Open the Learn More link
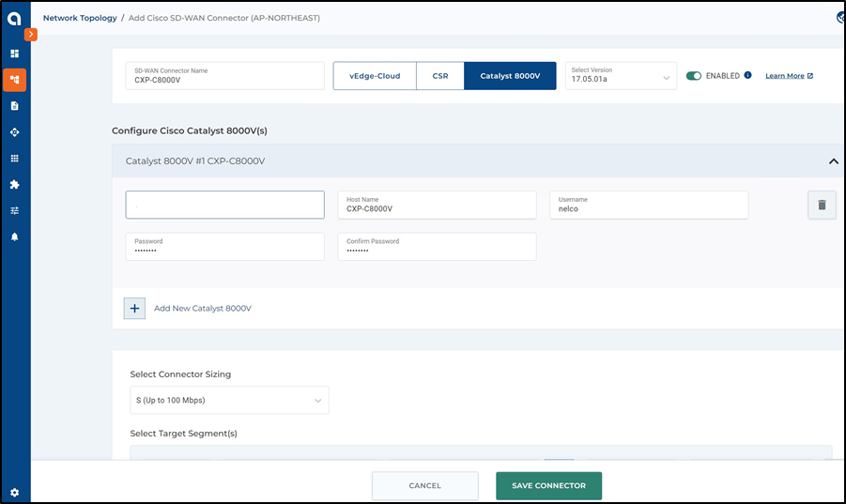Screen dimensions: 846x504 coord(789,76)
